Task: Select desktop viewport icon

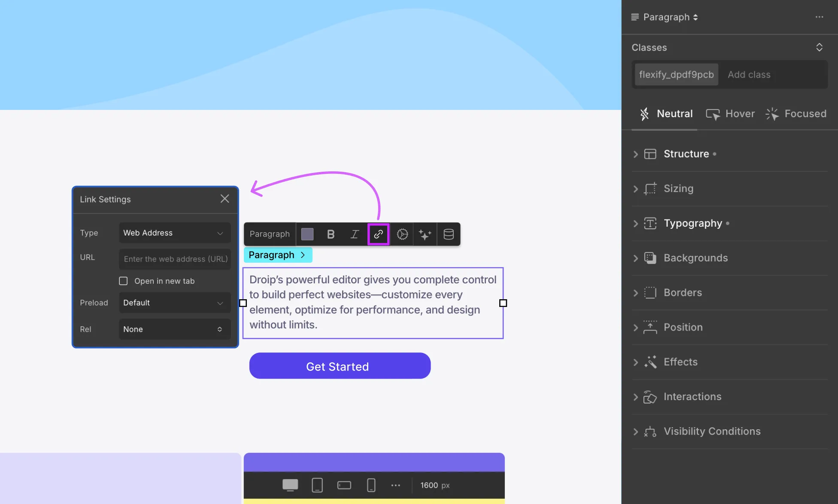Action: 290,485
